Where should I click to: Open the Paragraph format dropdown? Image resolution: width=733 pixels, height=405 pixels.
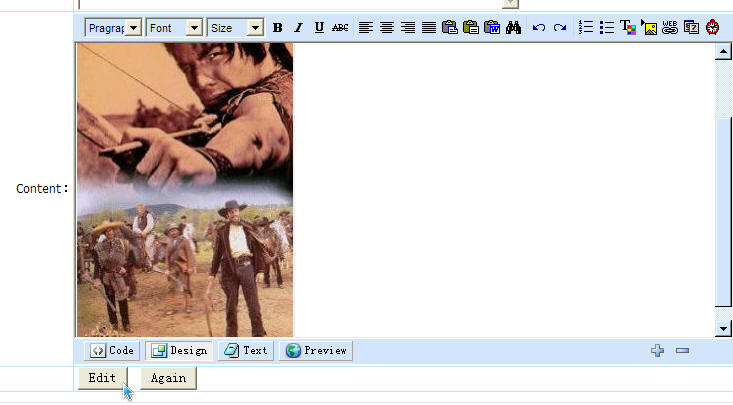tap(113, 28)
